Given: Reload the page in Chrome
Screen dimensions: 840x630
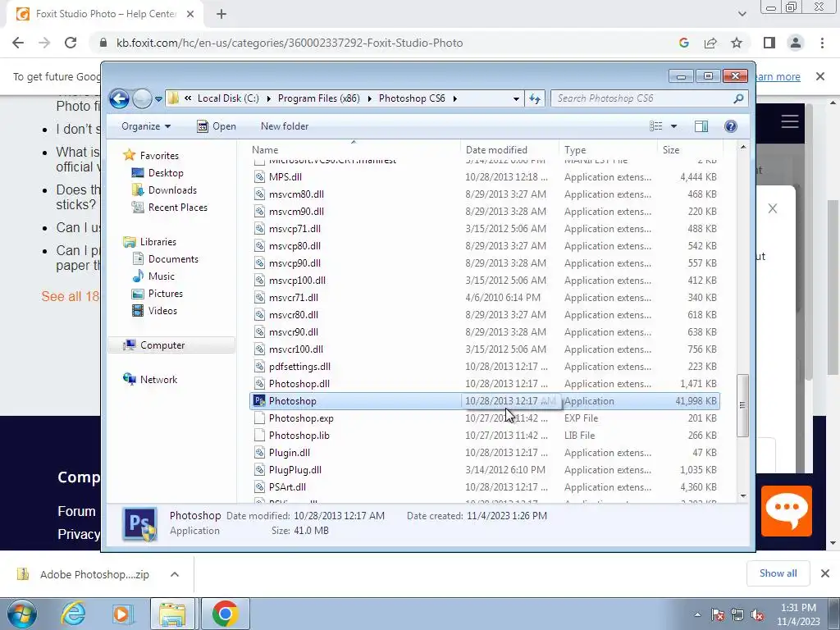Looking at the screenshot, I should pyautogui.click(x=71, y=43).
